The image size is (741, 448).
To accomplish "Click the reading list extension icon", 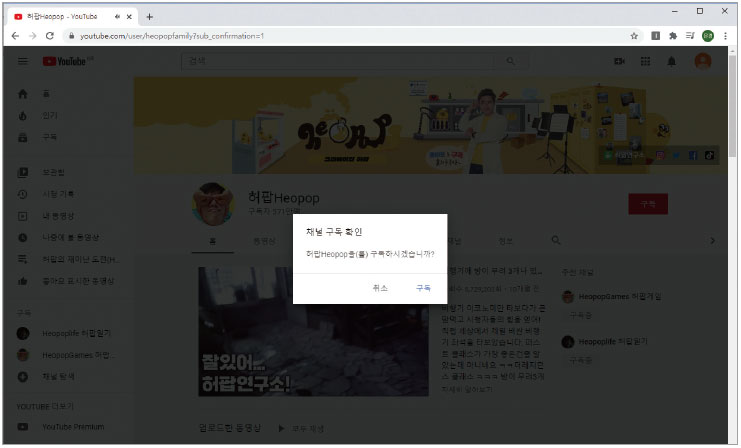I will 655,36.
